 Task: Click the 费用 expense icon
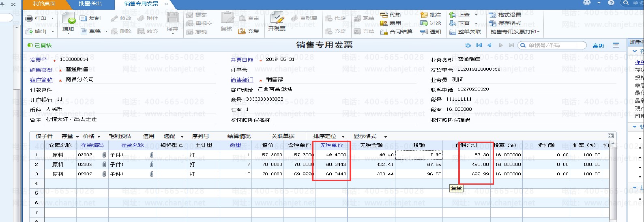point(384,23)
